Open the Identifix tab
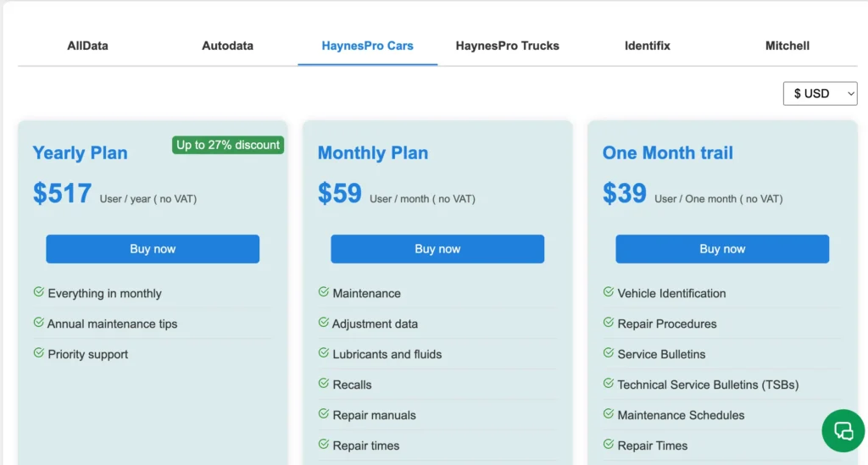Viewport: 868px width, 465px height. (x=648, y=46)
